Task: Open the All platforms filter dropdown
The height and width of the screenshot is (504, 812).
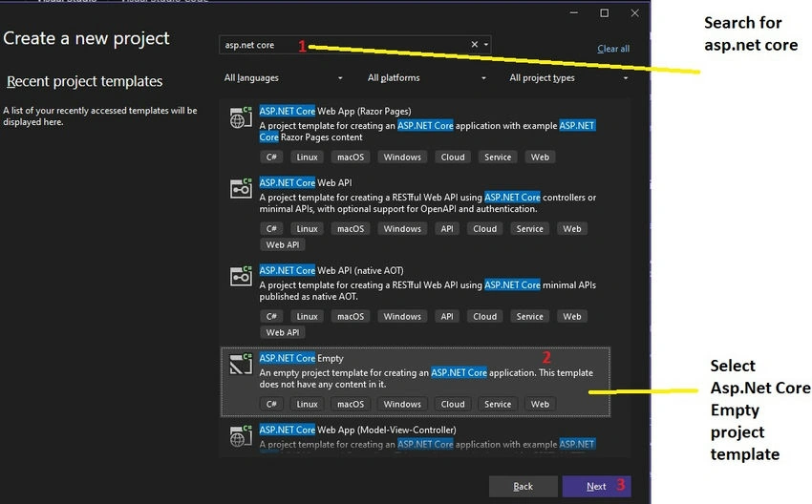Action: (427, 78)
